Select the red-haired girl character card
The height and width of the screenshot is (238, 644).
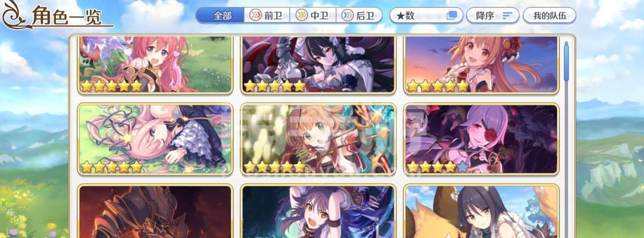[x=155, y=65]
